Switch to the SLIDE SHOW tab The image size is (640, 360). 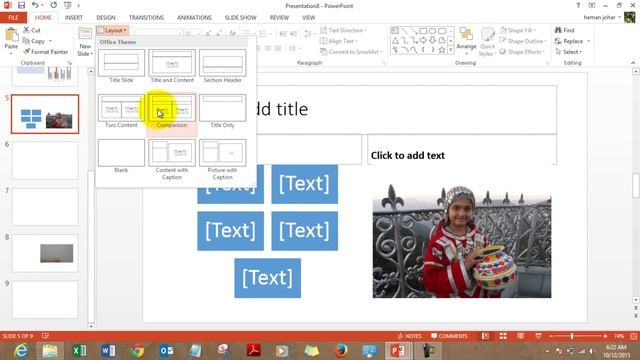[x=240, y=18]
